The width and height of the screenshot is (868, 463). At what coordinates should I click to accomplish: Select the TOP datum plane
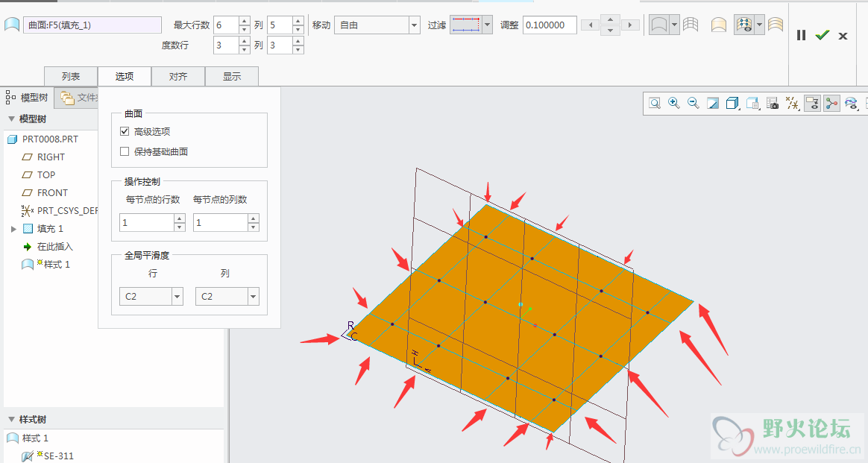pos(46,174)
